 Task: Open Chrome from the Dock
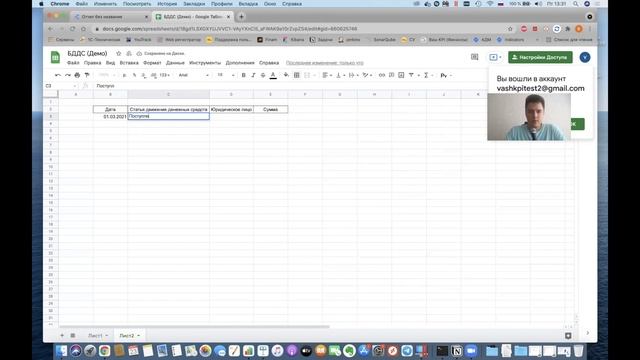104,351
